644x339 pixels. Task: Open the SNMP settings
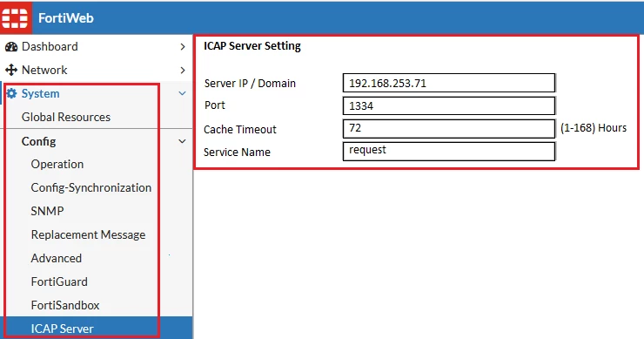click(x=47, y=211)
